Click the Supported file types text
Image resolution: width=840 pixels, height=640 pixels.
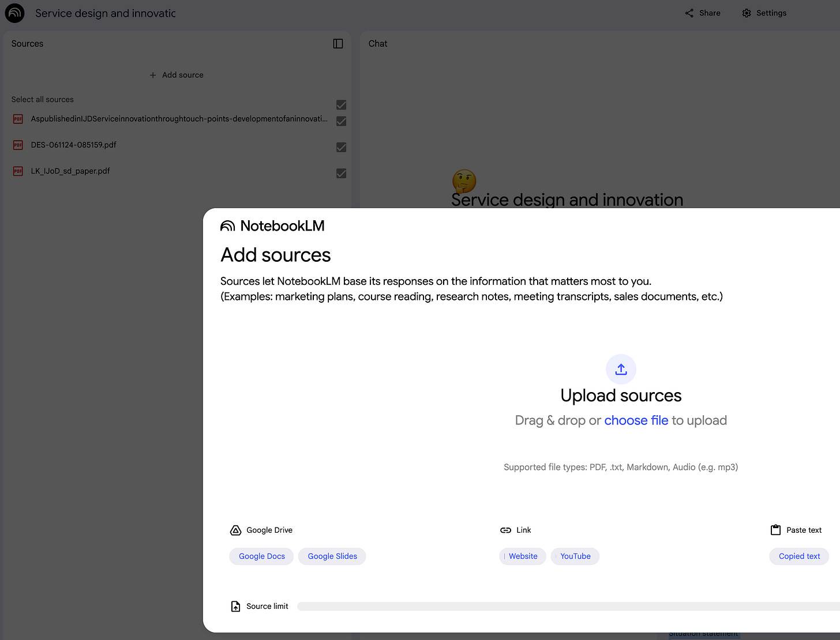[x=621, y=467]
